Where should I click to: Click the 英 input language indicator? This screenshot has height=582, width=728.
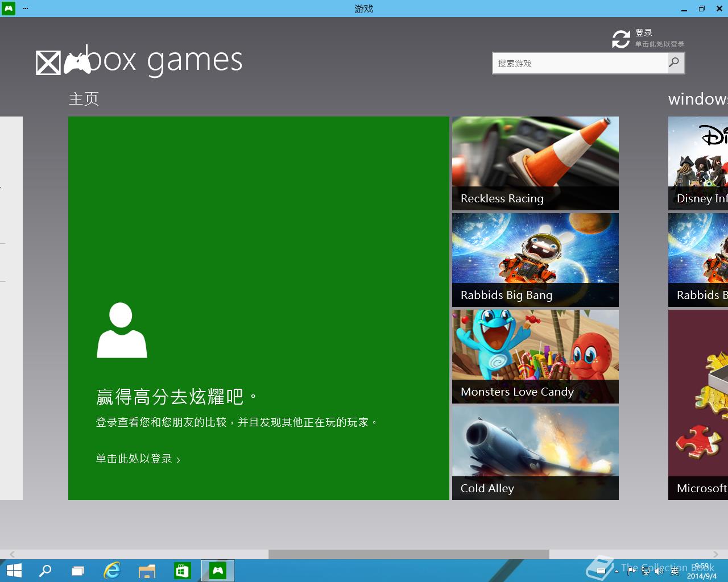(x=675, y=571)
